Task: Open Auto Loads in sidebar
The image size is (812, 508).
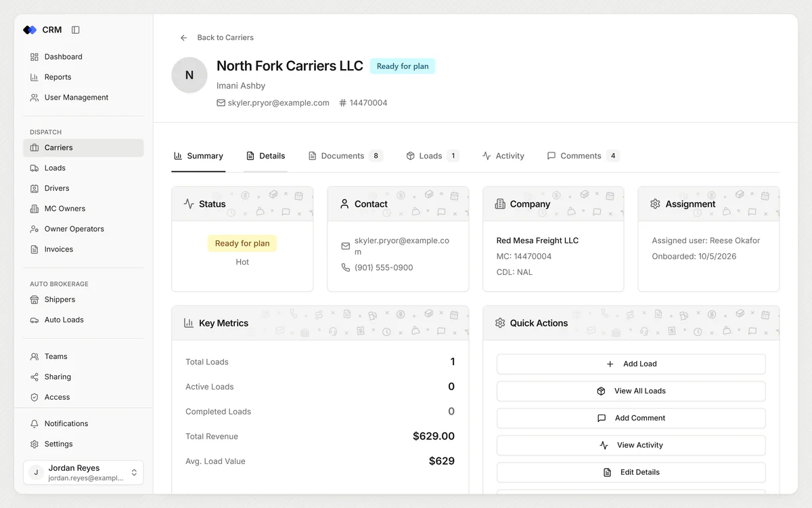Action: coord(83,320)
